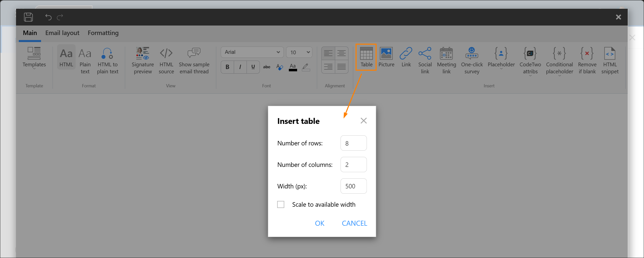
Task: Toggle italic formatting
Action: point(240,67)
